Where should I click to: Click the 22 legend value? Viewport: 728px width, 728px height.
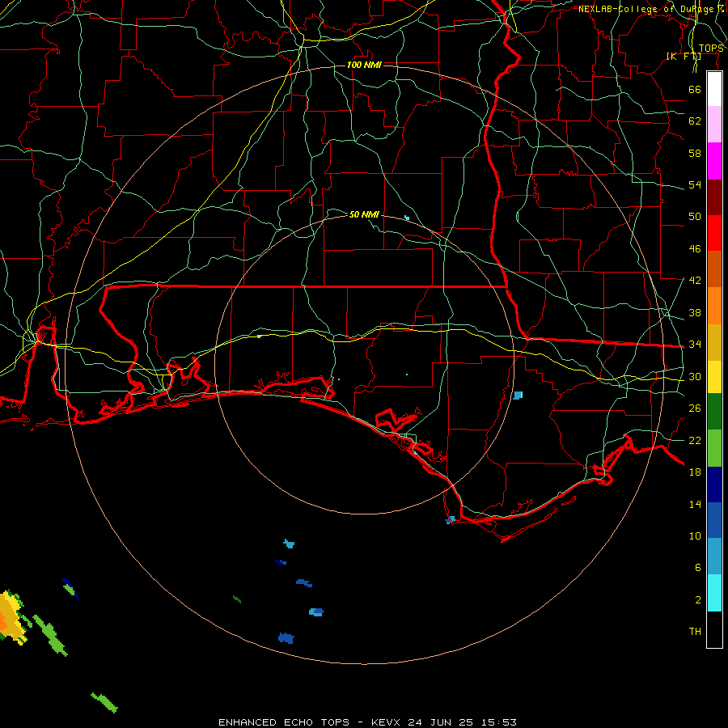[x=695, y=441]
